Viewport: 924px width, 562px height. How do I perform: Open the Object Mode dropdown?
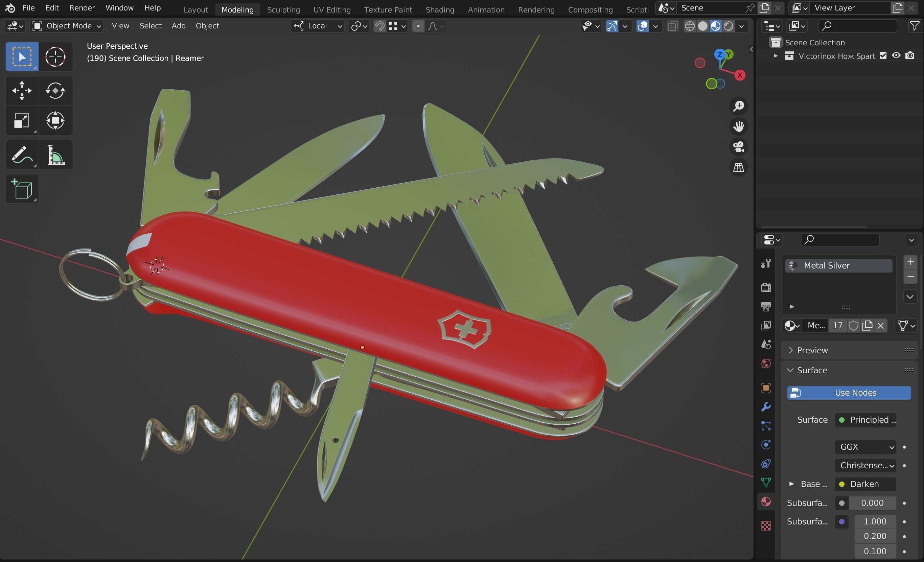67,26
